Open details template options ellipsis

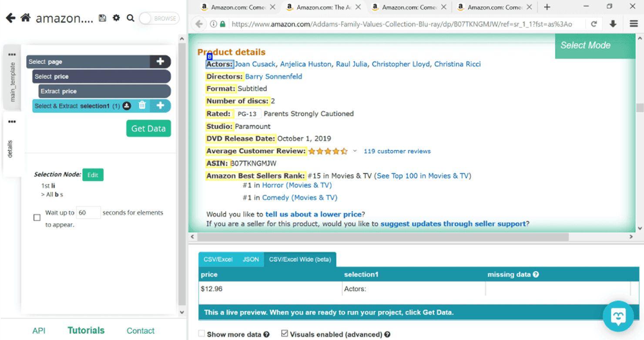coord(12,122)
